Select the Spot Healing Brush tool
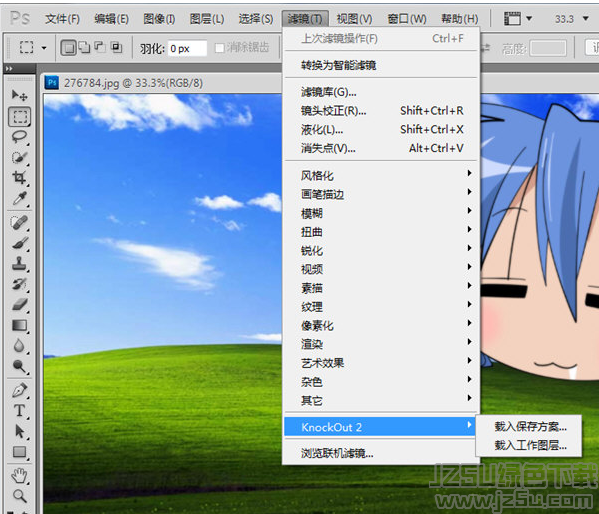This screenshot has width=599, height=514. (19, 222)
